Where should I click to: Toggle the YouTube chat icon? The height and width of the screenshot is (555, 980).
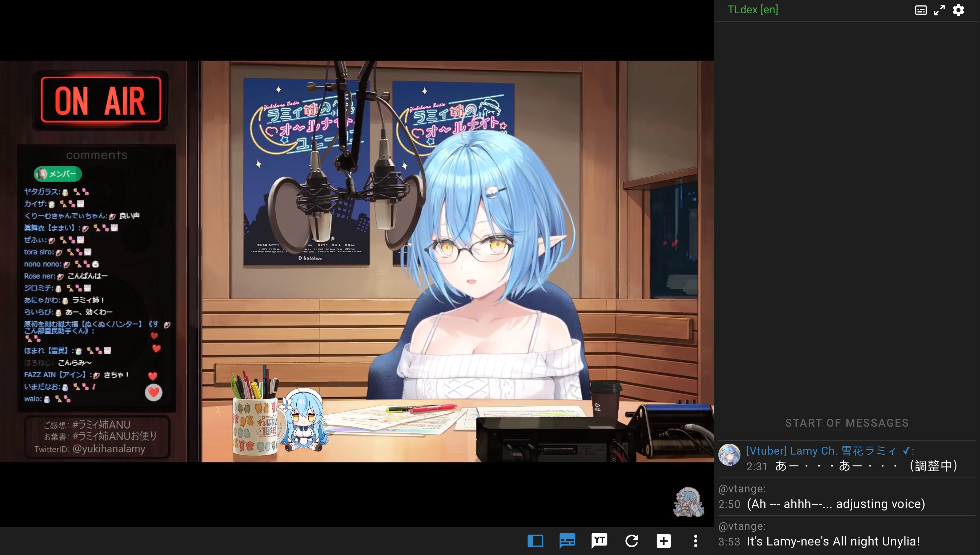[x=599, y=540]
